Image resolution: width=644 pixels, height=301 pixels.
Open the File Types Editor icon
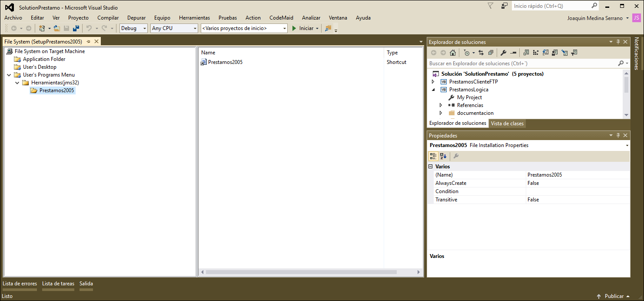click(545, 53)
